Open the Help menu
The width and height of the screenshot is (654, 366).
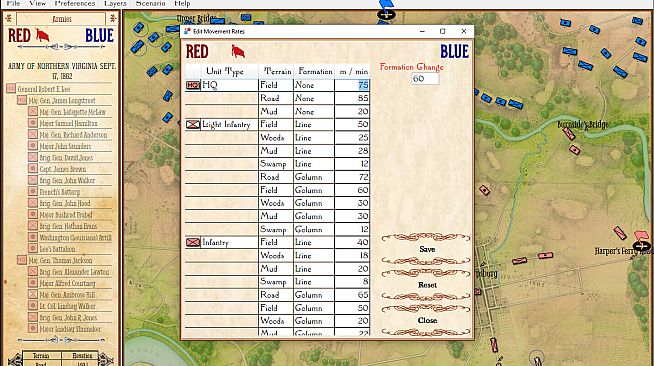pos(182,3)
